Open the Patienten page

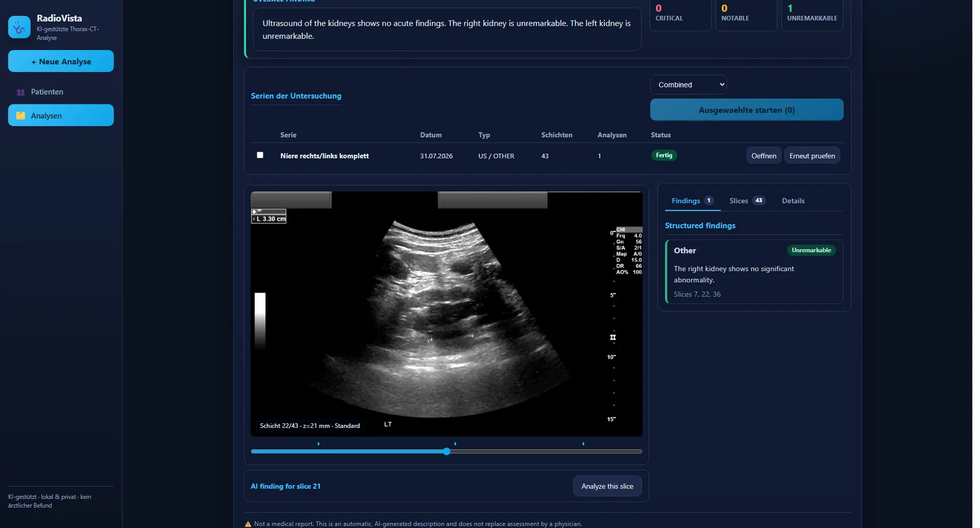click(61, 92)
